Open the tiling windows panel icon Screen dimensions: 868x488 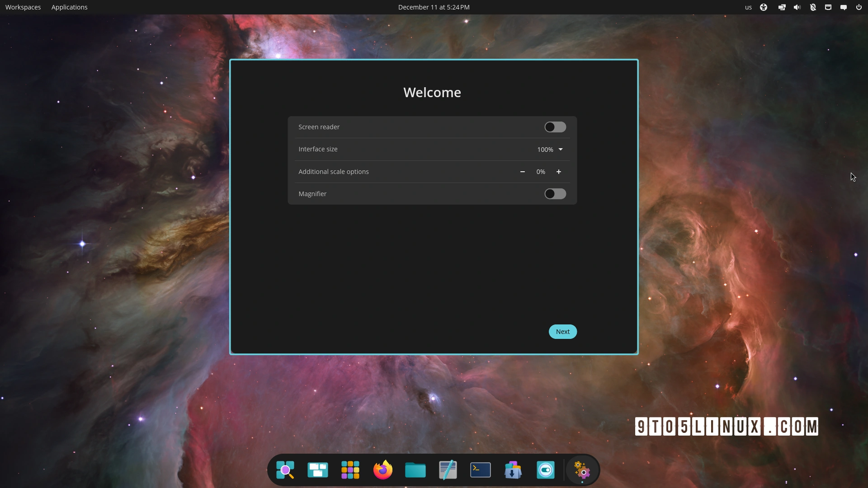coord(782,7)
